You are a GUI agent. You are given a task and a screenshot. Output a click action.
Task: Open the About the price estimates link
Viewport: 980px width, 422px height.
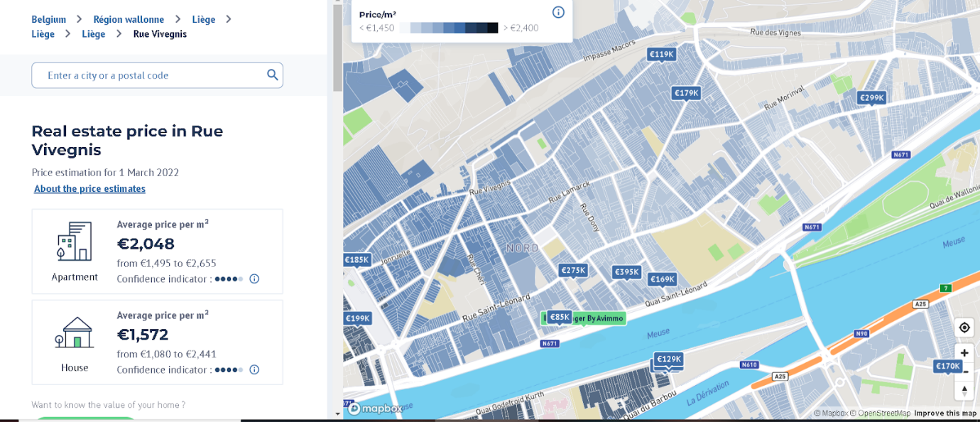(89, 189)
